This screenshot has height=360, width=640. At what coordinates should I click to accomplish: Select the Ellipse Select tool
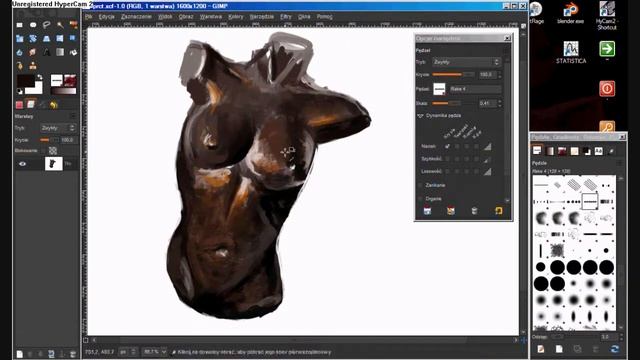tap(33, 25)
